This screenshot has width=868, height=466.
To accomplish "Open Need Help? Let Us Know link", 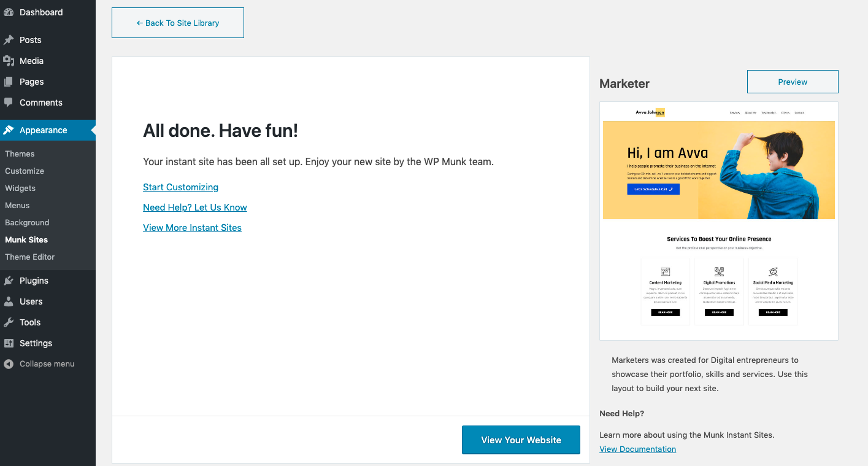I will (x=195, y=208).
